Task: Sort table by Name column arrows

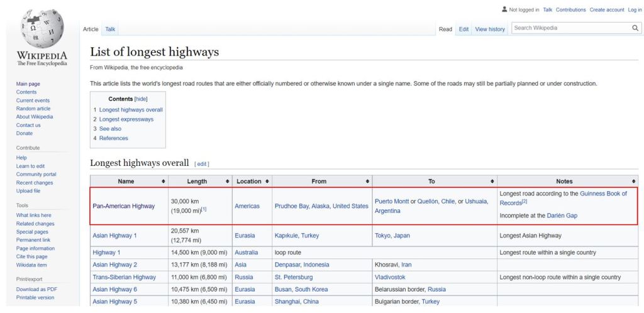Action: 164,181
